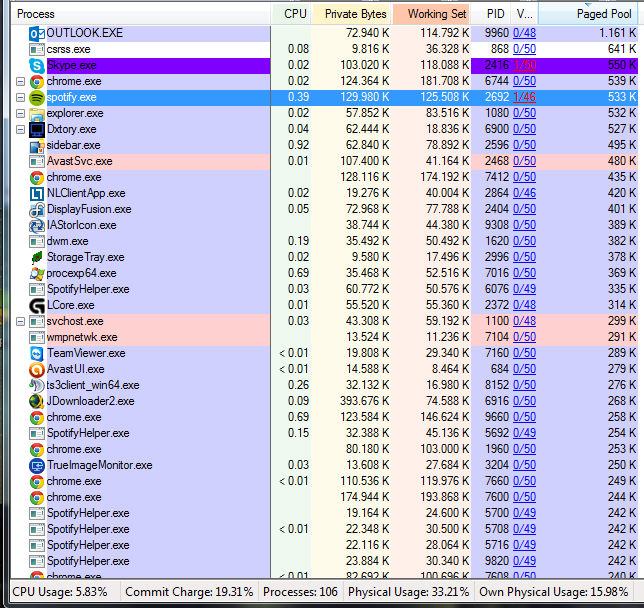This screenshot has width=644, height=608.
Task: Click Commit Charge 19.31% status entry
Action: (x=189, y=592)
